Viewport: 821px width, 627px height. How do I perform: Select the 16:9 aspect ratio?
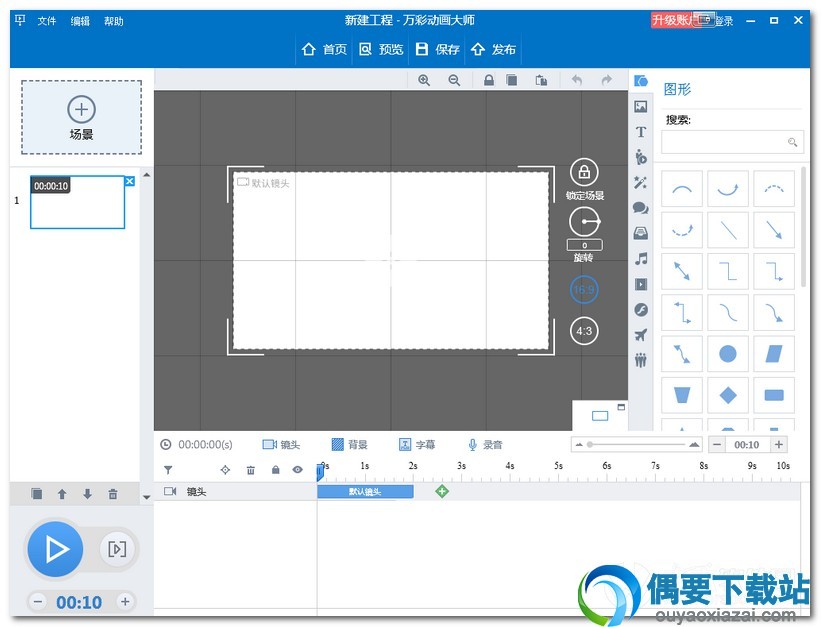click(x=584, y=289)
